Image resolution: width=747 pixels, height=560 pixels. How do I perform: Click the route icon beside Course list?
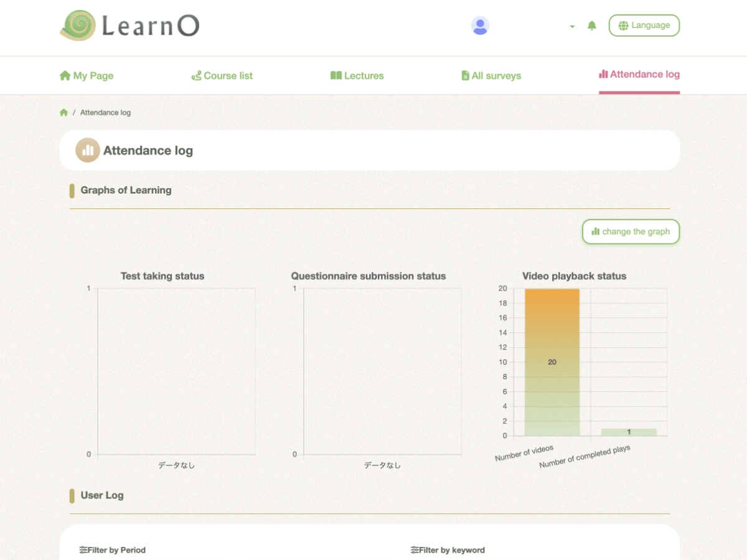196,76
